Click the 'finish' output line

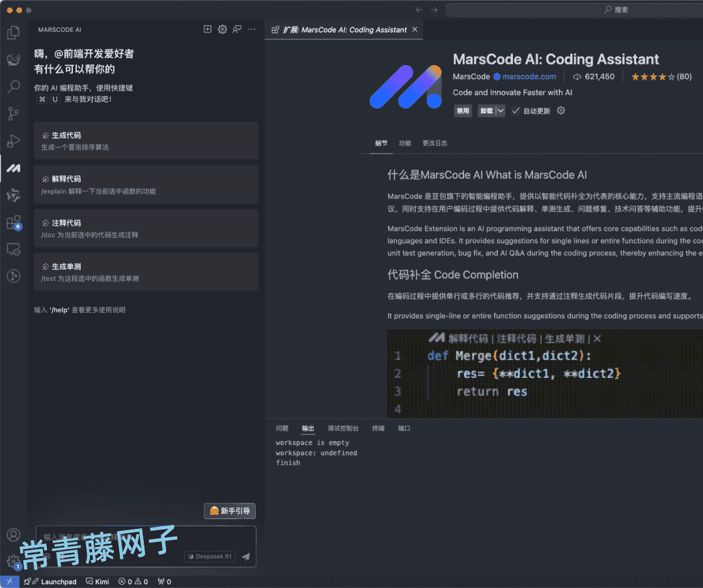[x=288, y=463]
